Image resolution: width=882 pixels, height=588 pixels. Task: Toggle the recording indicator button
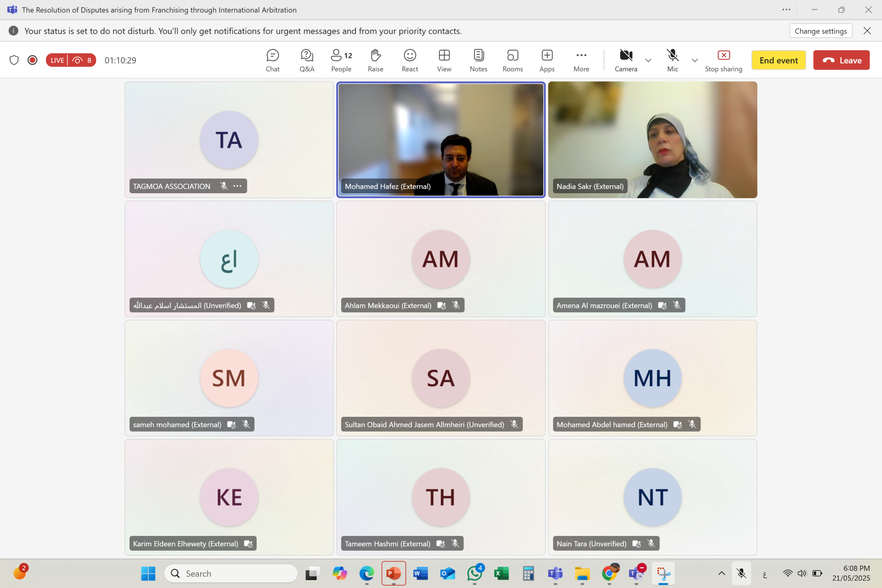pyautogui.click(x=33, y=60)
